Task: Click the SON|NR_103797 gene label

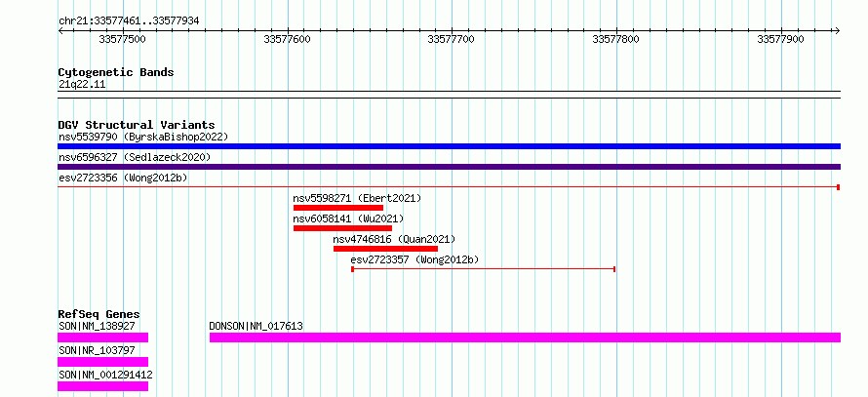Action: click(97, 350)
